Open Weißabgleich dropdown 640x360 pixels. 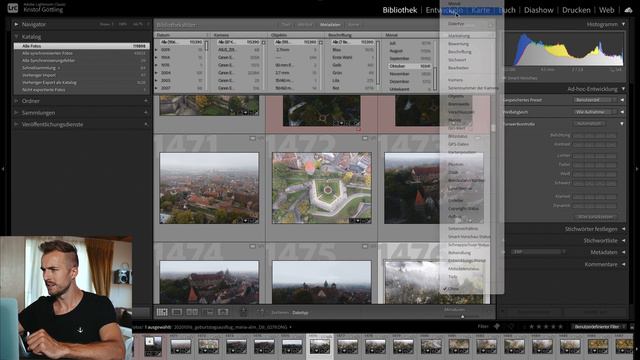click(596, 112)
